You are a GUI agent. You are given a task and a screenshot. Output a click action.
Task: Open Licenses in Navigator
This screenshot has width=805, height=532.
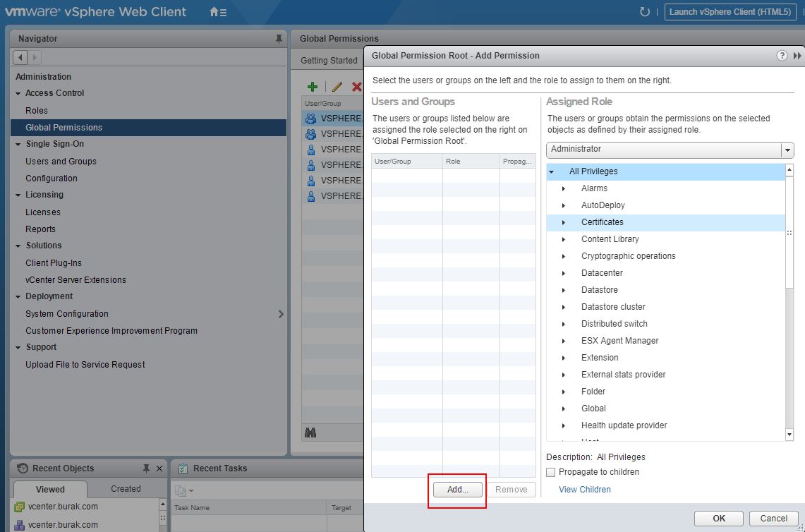click(x=43, y=212)
